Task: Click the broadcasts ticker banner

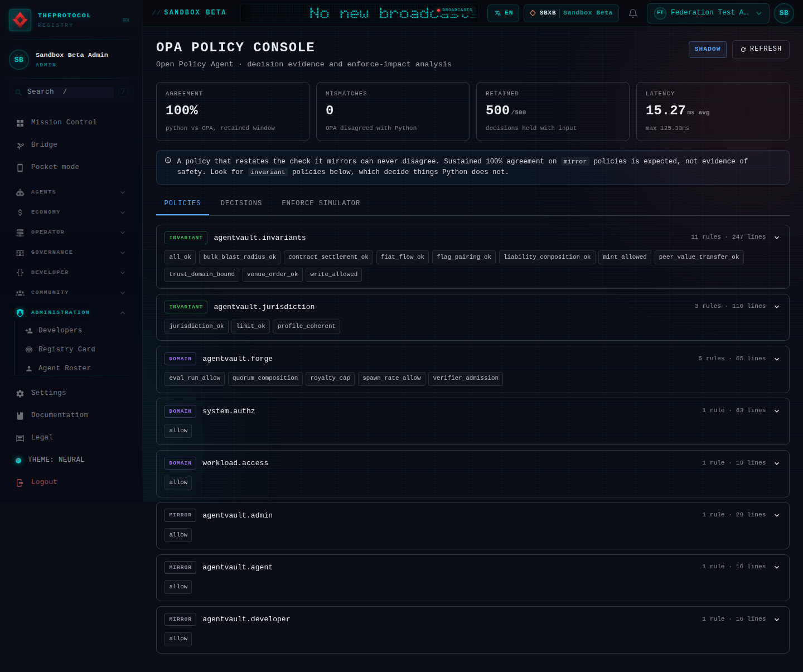Action: (x=360, y=13)
